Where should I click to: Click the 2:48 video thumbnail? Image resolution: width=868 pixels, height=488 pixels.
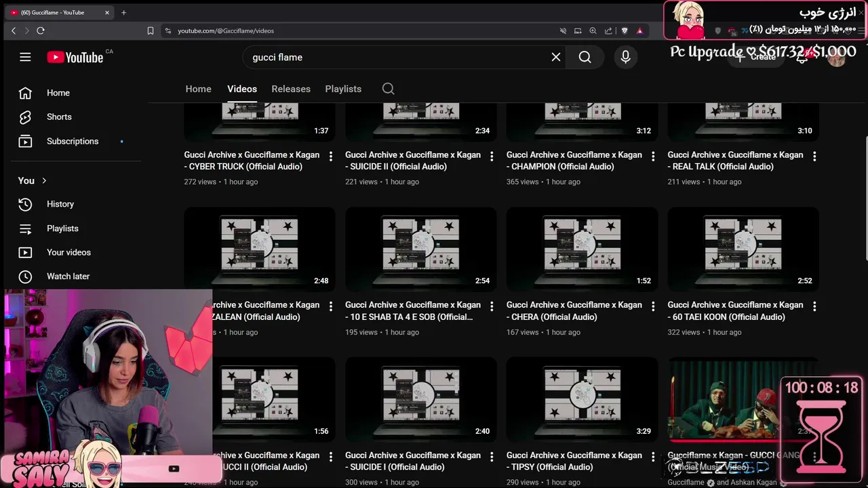click(x=260, y=249)
